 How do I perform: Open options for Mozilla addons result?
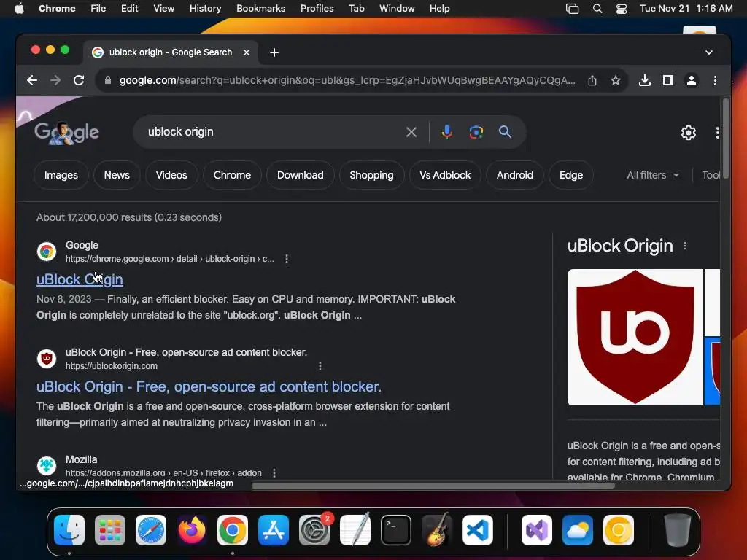pyautogui.click(x=274, y=472)
